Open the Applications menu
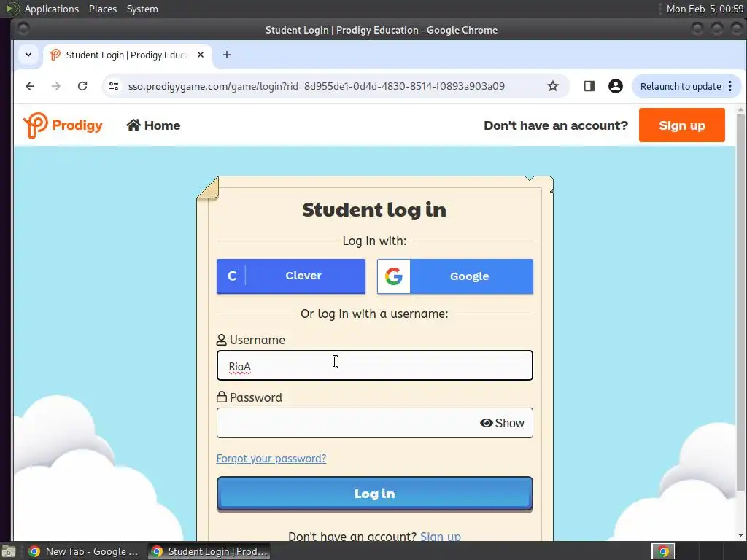The width and height of the screenshot is (747, 560). tap(52, 9)
